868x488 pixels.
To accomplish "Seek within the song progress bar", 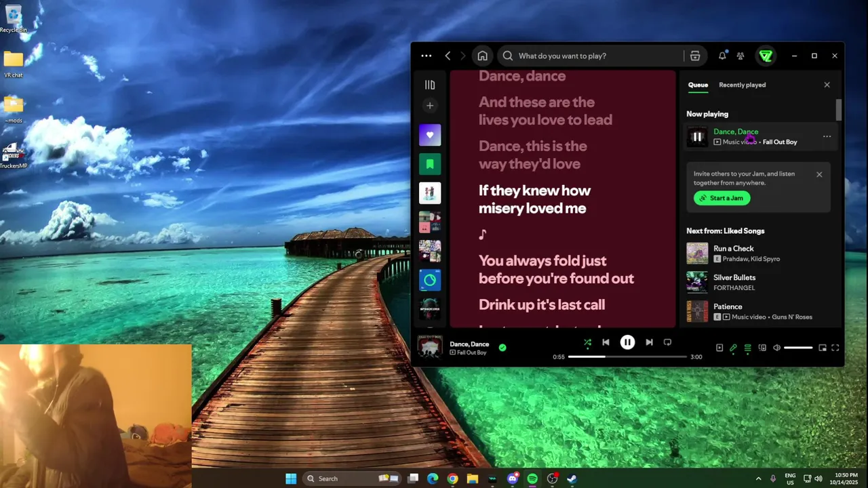I will pos(627,357).
